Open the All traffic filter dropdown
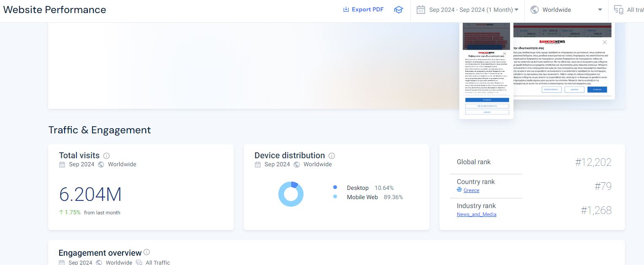Screen dimensions: 644x265 (x=635, y=10)
